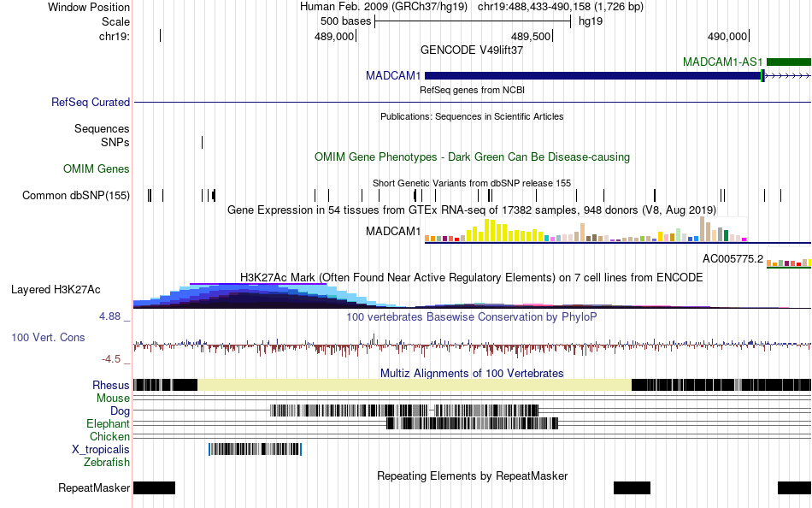
Task: Open the MADCAM1 GTEx expression bar chart
Action: pyautogui.click(x=585, y=230)
